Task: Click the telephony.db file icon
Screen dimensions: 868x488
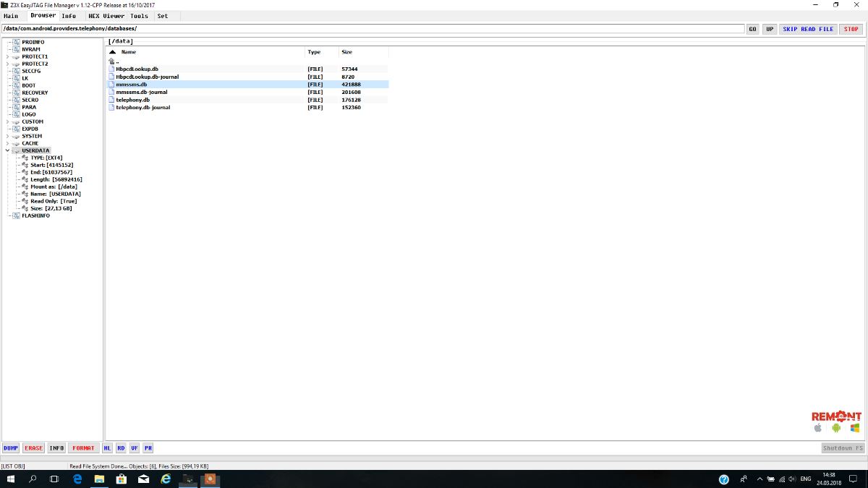Action: (111, 100)
